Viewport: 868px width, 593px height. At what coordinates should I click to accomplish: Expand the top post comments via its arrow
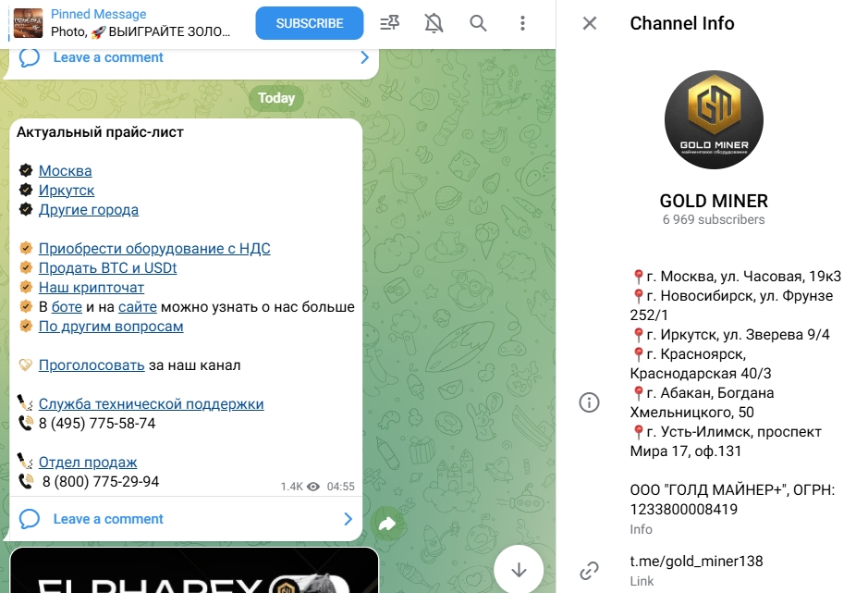(x=364, y=57)
